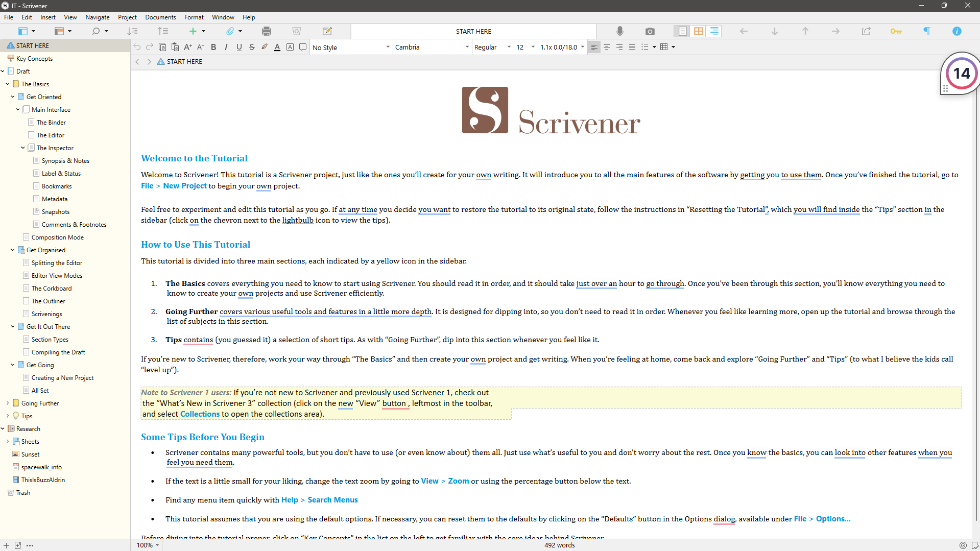This screenshot has width=980, height=551.
Task: Click the Add folder icon in binder footer
Action: [17, 545]
